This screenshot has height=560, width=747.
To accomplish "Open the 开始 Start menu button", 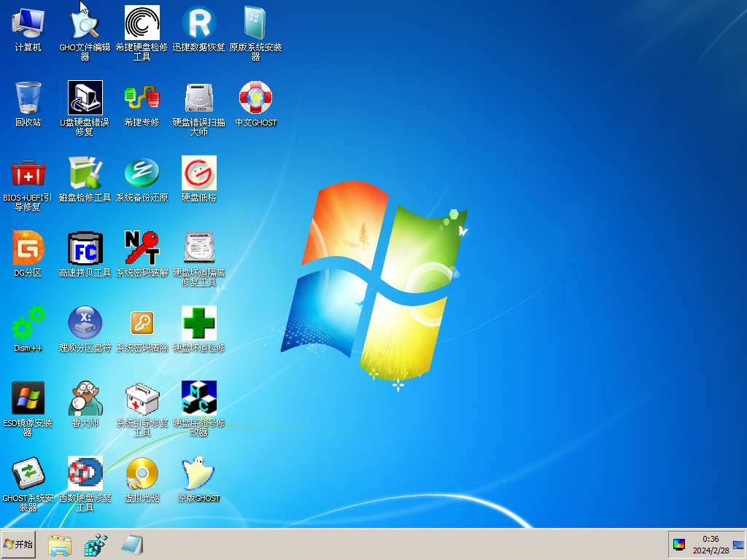I will coord(18,544).
